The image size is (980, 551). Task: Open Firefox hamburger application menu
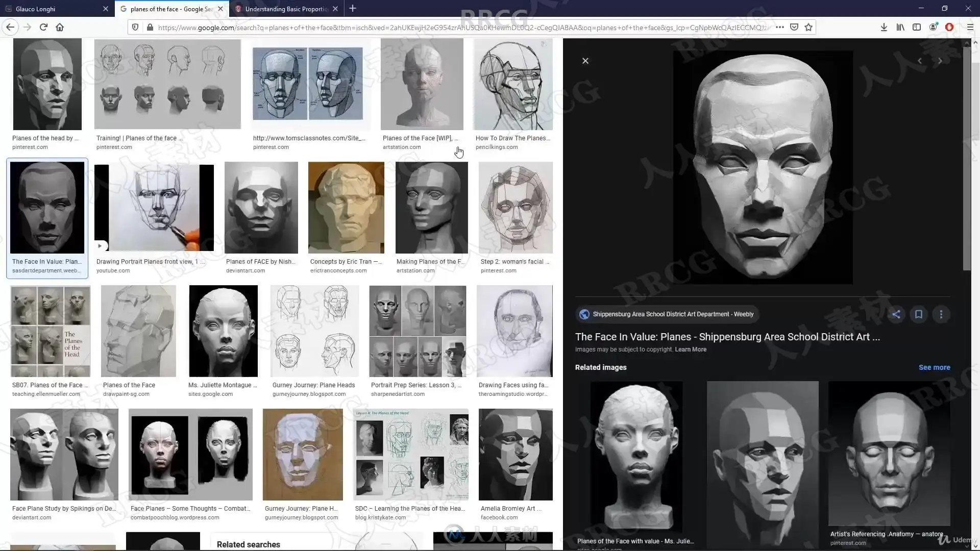click(970, 27)
